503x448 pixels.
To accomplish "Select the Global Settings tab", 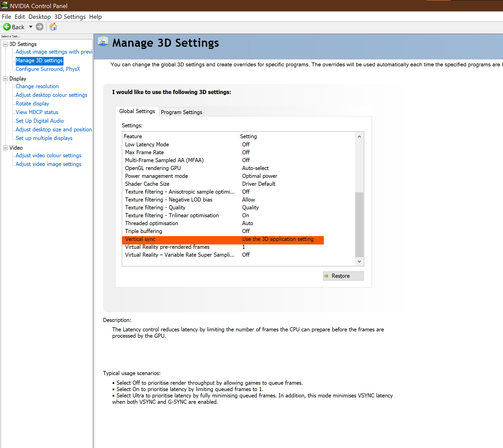I will tap(137, 111).
